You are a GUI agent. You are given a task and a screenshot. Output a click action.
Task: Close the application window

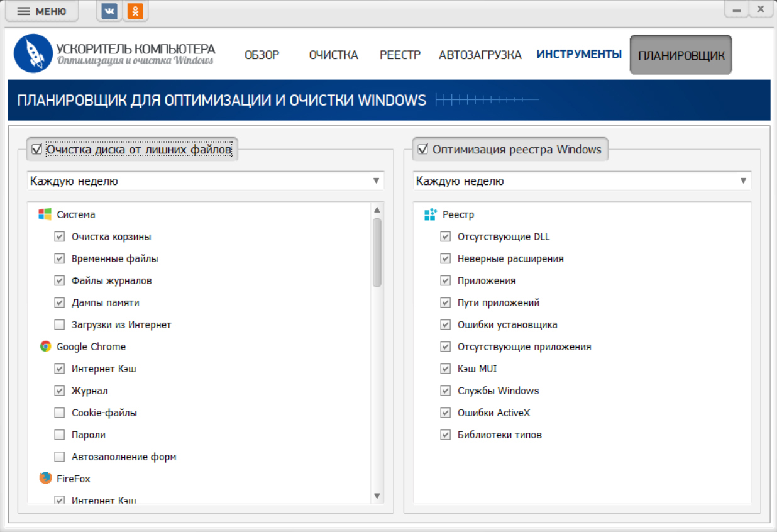tap(761, 9)
